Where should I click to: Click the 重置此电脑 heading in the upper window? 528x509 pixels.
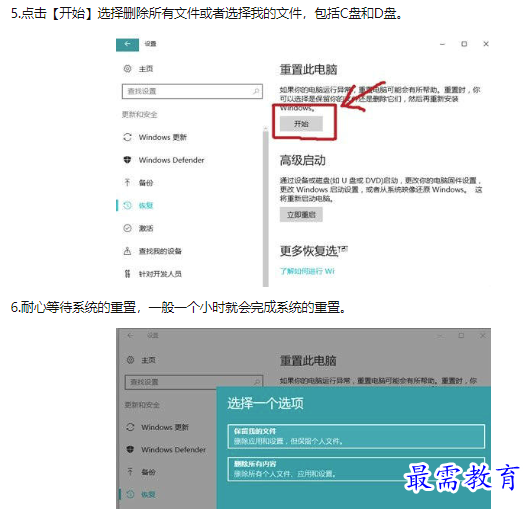[x=308, y=70]
